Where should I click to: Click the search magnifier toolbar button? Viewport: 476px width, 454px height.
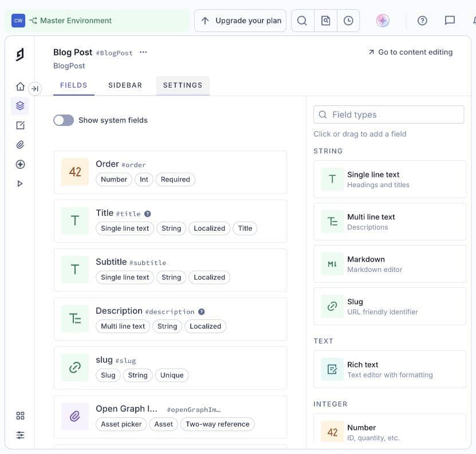[x=302, y=21]
